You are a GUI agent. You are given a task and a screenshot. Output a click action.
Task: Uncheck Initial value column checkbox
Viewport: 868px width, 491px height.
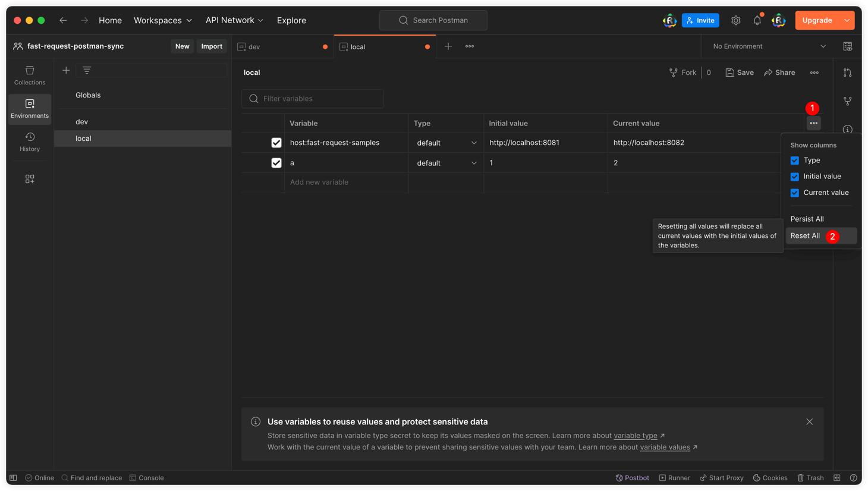click(x=795, y=177)
